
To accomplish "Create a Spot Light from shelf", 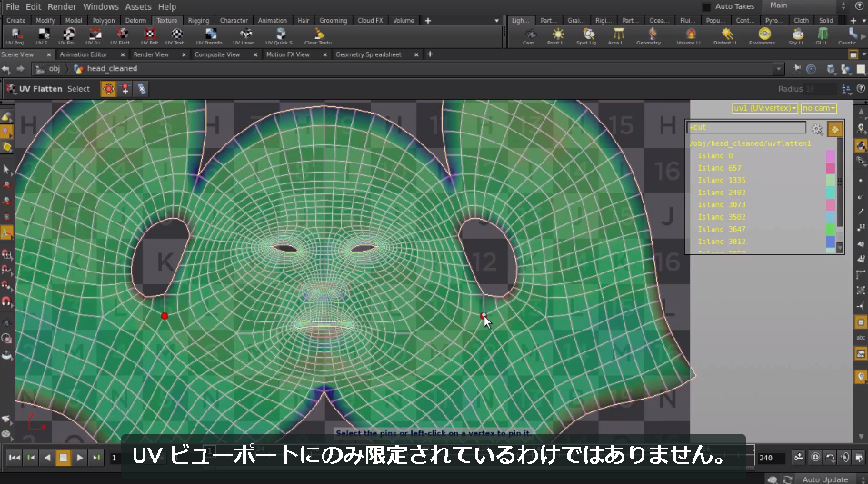I will pyautogui.click(x=588, y=36).
